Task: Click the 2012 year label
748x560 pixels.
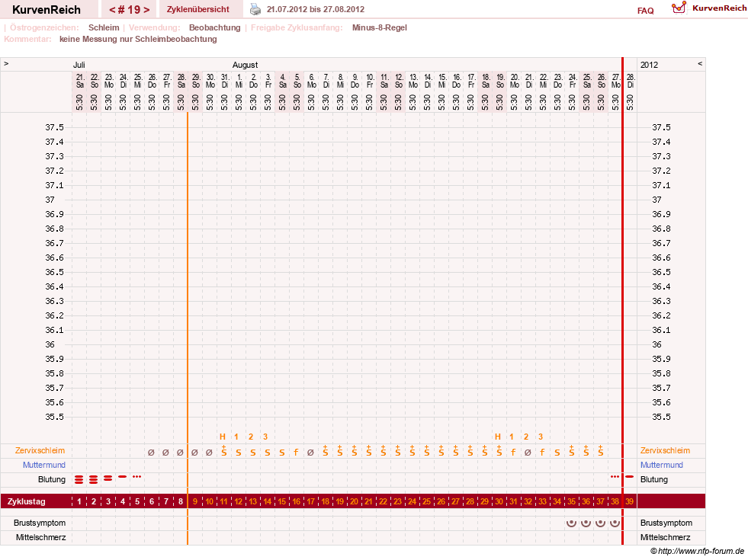Action: tap(649, 65)
